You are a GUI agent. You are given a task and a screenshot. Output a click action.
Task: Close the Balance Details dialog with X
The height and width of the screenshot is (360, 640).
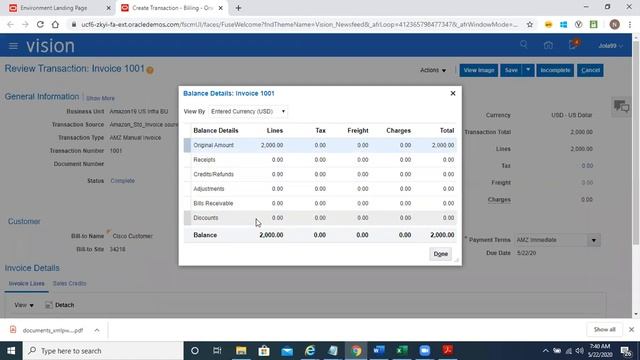click(453, 93)
